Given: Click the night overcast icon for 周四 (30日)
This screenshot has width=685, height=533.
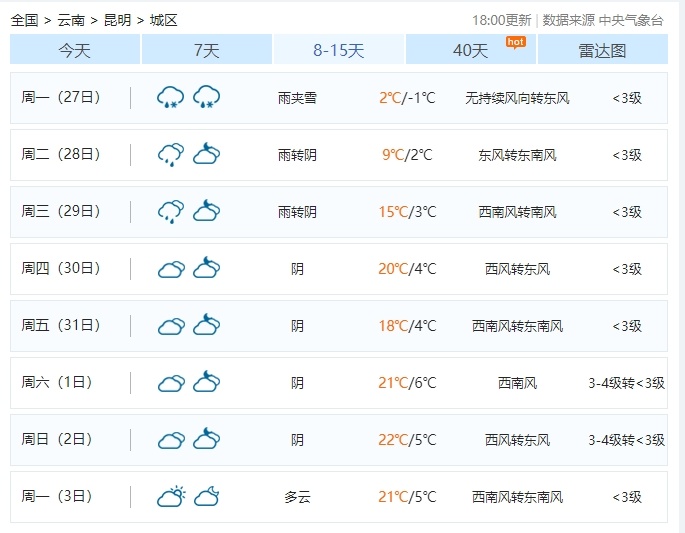Looking at the screenshot, I should 207,268.
